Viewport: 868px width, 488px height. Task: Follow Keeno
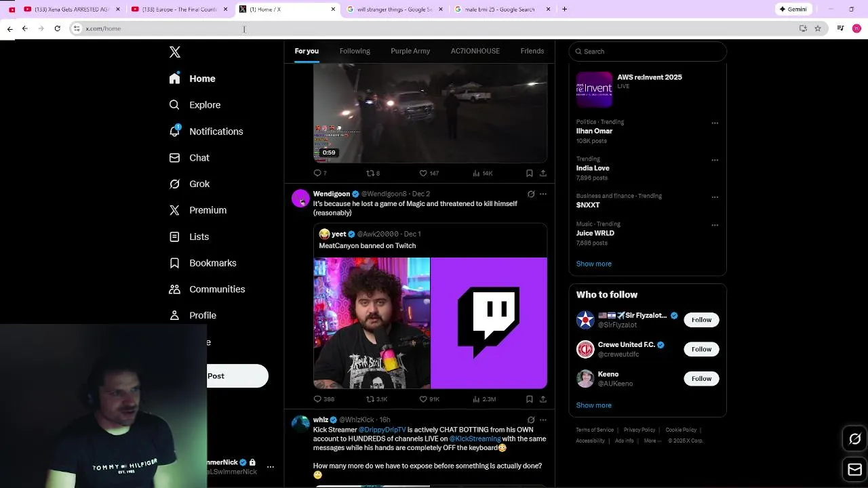[x=701, y=379]
